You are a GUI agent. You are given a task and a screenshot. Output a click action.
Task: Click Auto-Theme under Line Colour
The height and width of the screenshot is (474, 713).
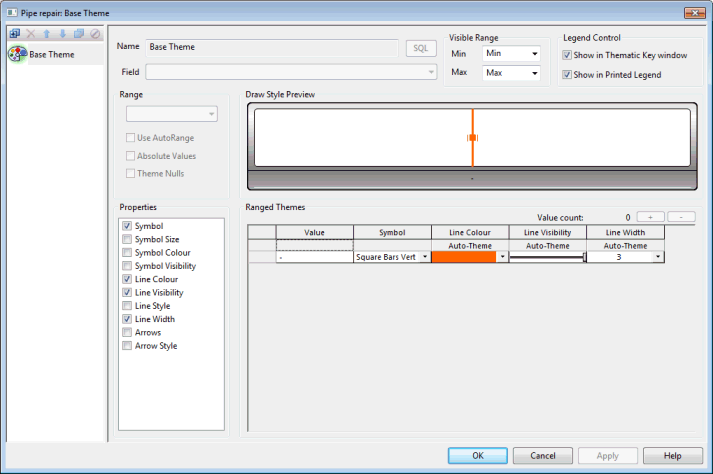470,246
